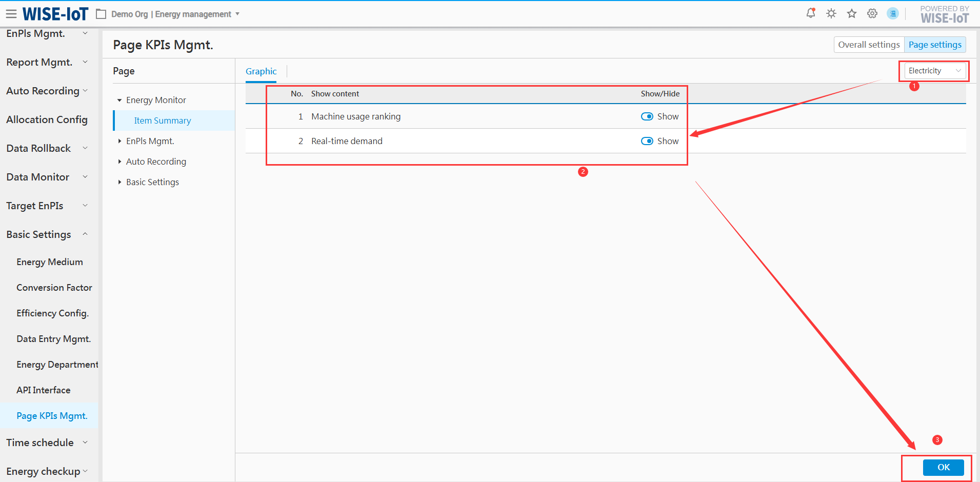
Task: Open the Electricity dropdown
Action: coord(934,71)
